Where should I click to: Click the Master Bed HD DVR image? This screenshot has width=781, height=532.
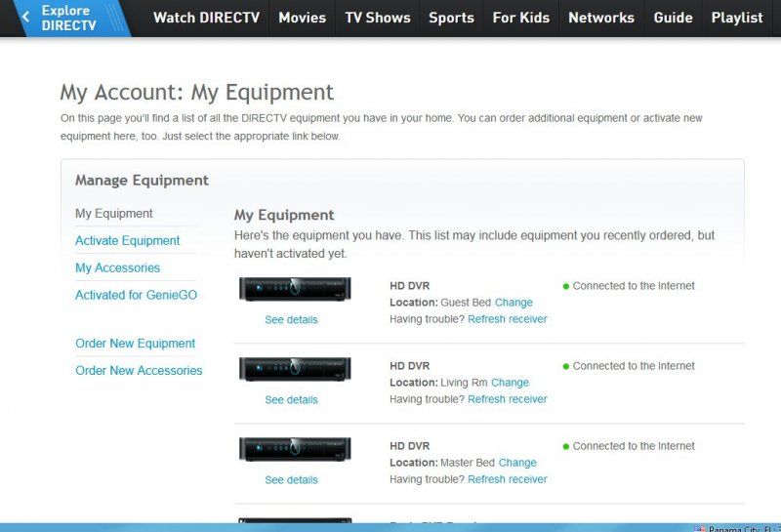point(295,449)
